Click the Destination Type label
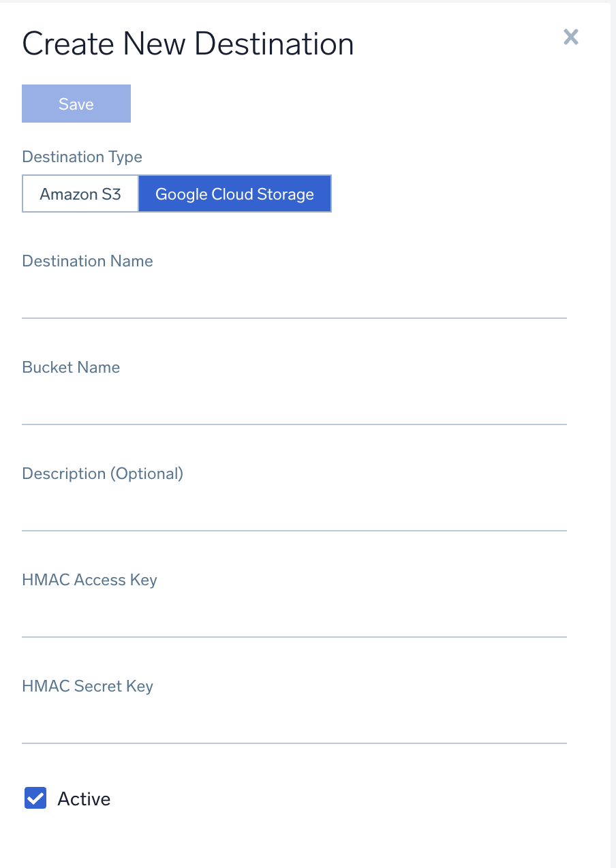616x868 pixels. pyautogui.click(x=82, y=157)
